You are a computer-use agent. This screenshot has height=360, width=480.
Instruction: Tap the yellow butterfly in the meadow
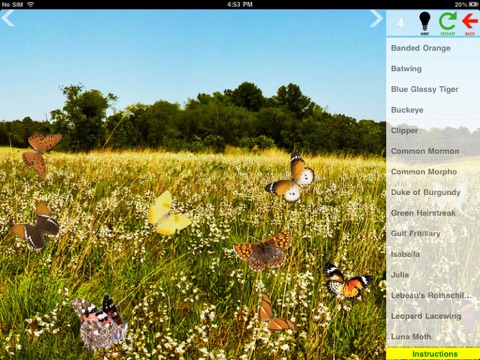(169, 214)
